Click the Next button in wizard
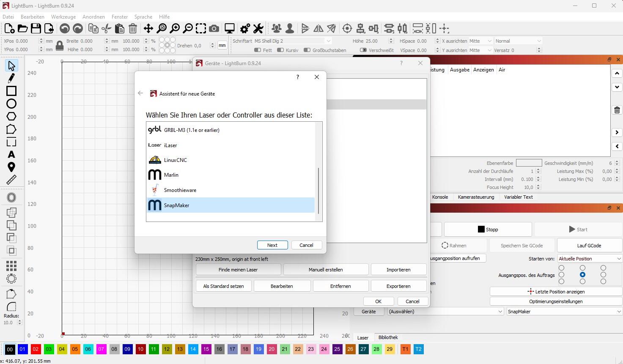 272,245
